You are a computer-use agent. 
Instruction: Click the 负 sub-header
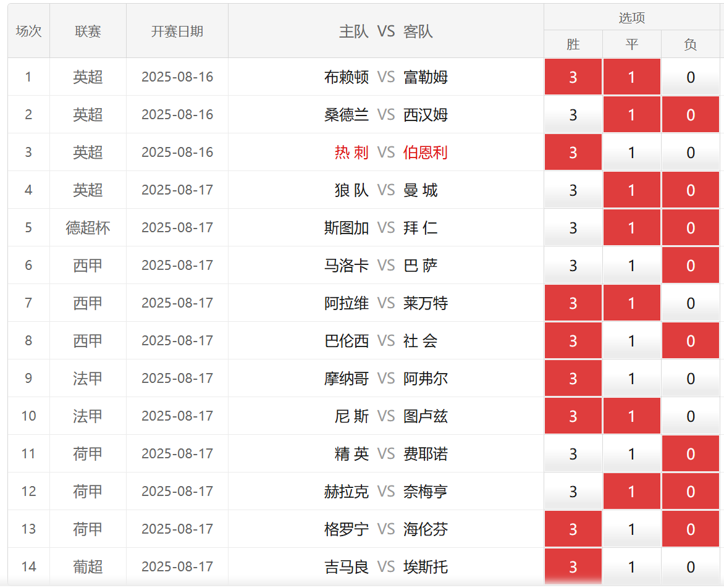click(x=690, y=44)
